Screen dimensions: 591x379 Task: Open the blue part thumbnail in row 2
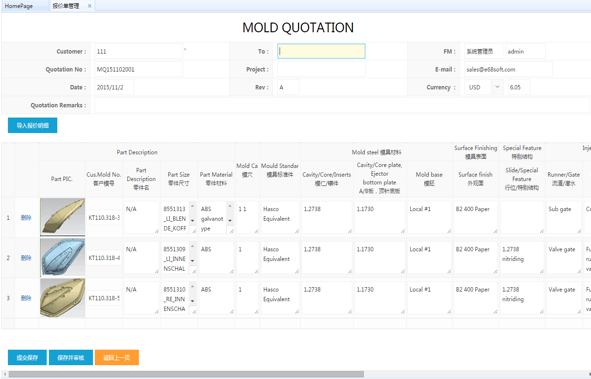62,258
